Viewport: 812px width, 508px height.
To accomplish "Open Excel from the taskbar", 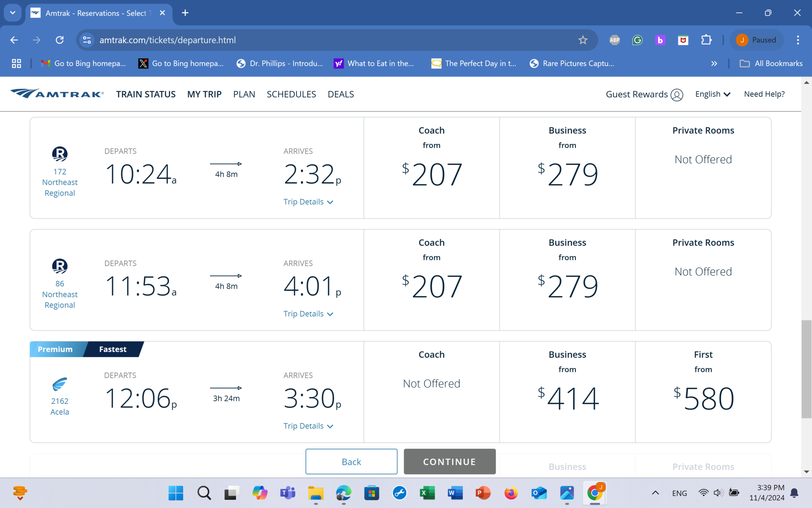I will [427, 493].
